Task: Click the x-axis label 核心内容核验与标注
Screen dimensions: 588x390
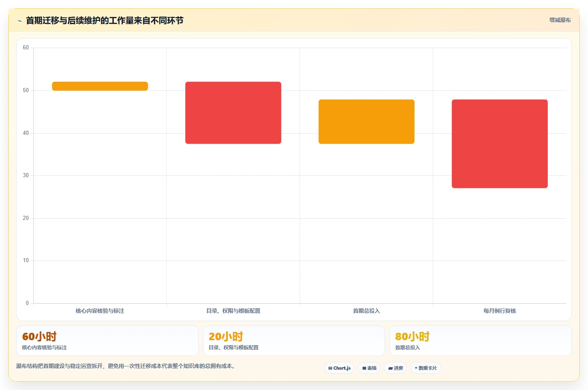Action: tap(100, 311)
